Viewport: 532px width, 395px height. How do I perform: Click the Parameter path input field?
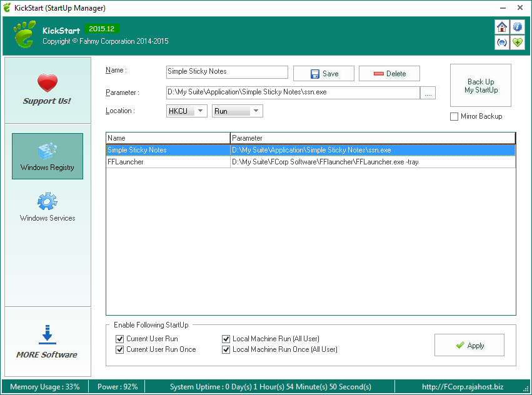pos(293,92)
